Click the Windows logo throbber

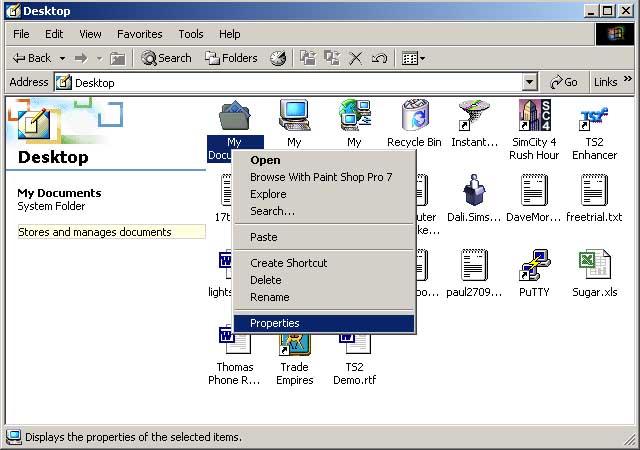click(615, 34)
